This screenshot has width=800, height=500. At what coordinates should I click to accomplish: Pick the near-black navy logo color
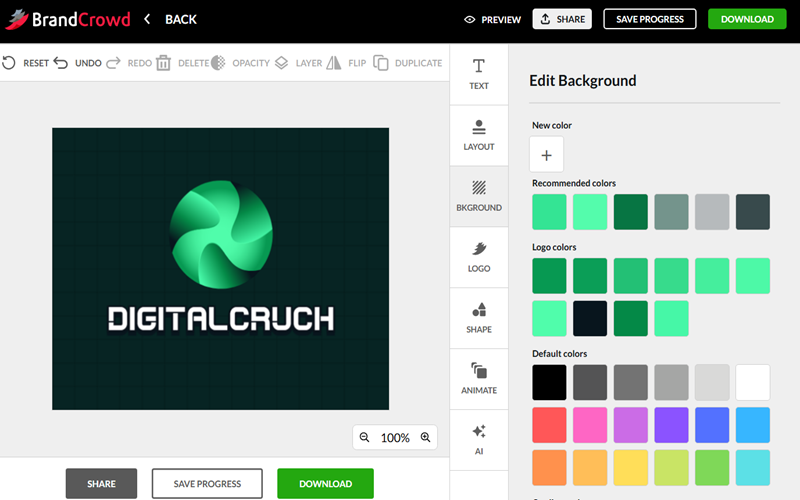pyautogui.click(x=590, y=318)
